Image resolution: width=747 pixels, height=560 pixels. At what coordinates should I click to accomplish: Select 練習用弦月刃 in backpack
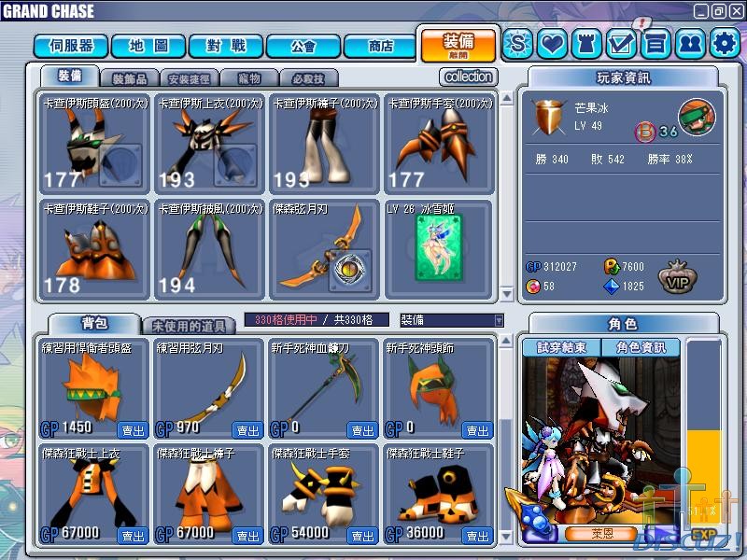tap(209, 388)
